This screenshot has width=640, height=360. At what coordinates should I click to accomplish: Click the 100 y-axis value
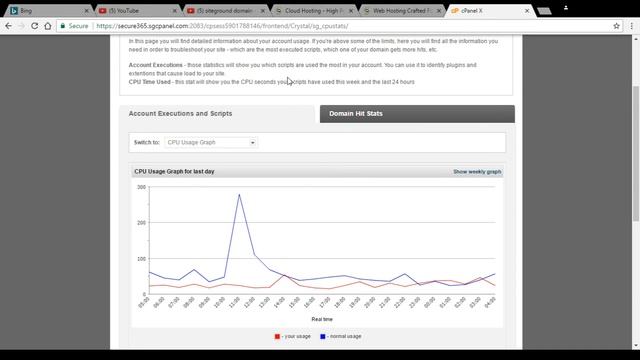pos(141,259)
